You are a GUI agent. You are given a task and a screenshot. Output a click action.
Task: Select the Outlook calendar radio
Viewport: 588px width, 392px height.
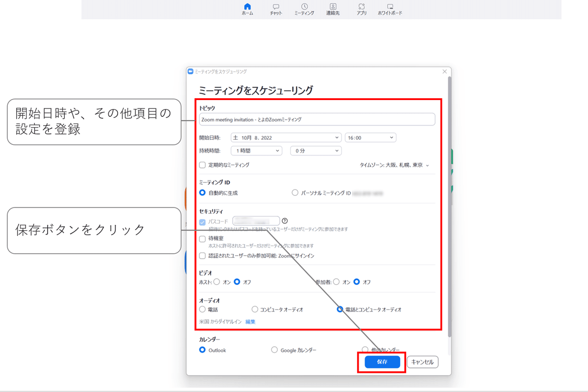point(202,350)
